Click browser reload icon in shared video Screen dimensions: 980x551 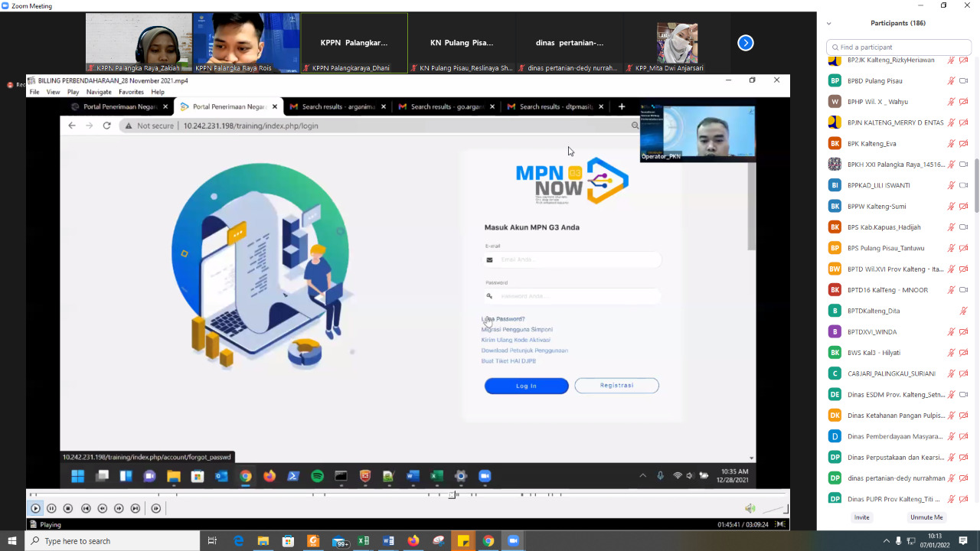click(x=106, y=126)
